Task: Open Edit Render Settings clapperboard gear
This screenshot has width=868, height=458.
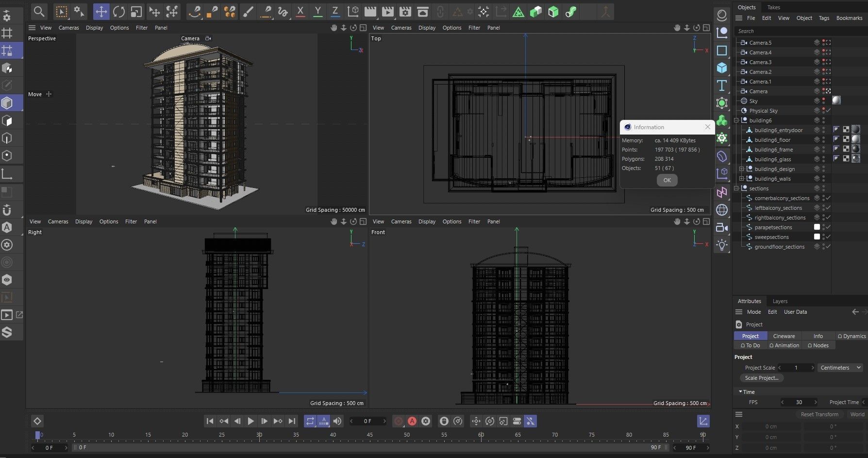Action: coord(405,12)
